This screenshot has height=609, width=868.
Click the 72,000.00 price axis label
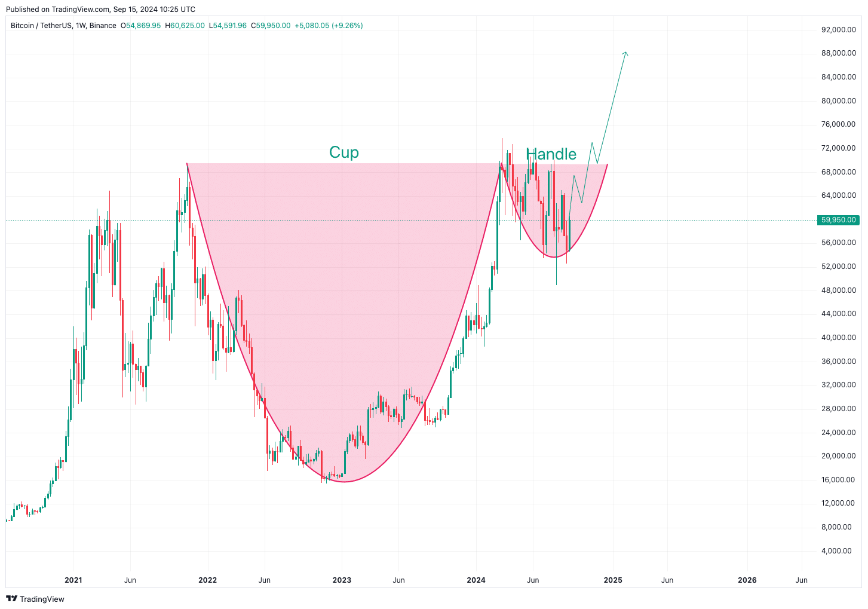coord(839,148)
